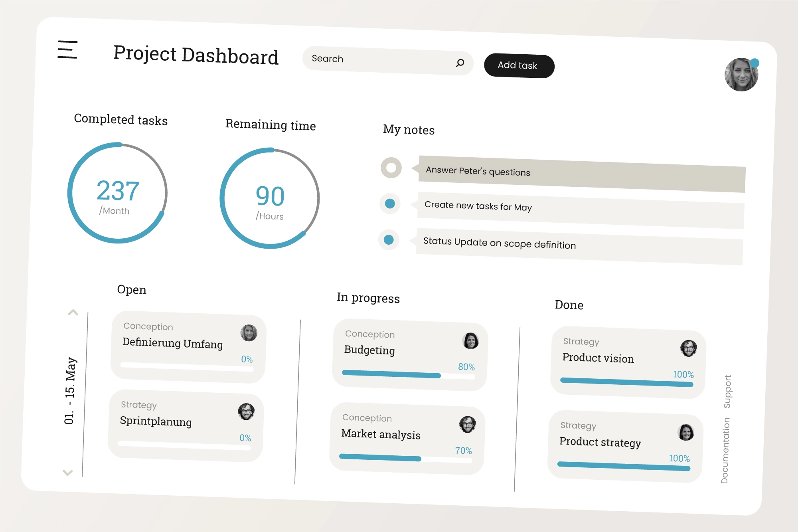Click assignee avatar on Sprintplanung card
The width and height of the screenshot is (798, 532).
point(246,411)
